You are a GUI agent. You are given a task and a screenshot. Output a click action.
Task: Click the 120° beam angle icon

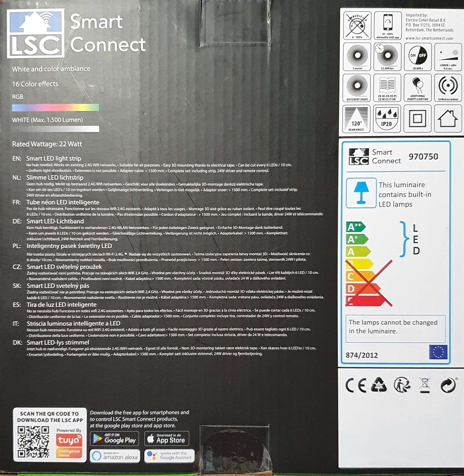point(356,119)
